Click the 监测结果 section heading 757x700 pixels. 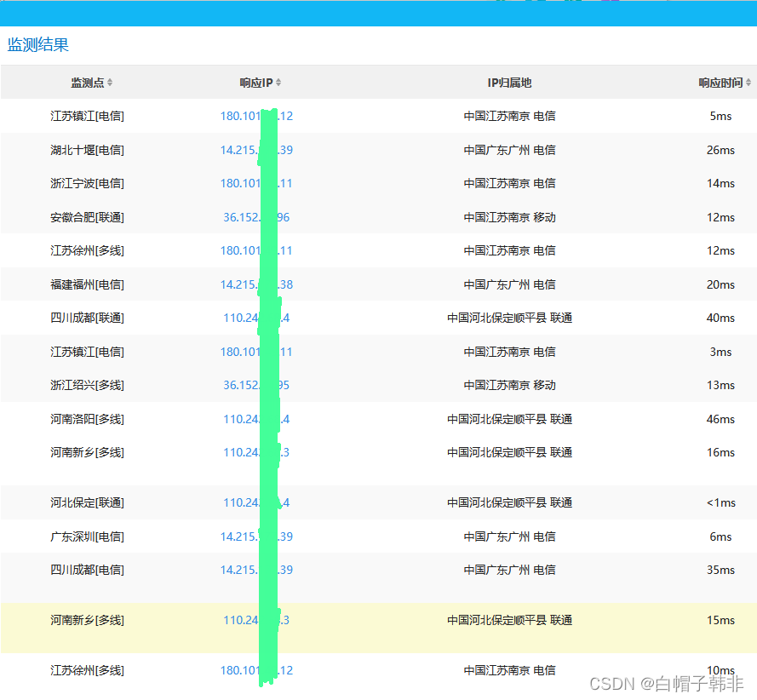[x=38, y=45]
